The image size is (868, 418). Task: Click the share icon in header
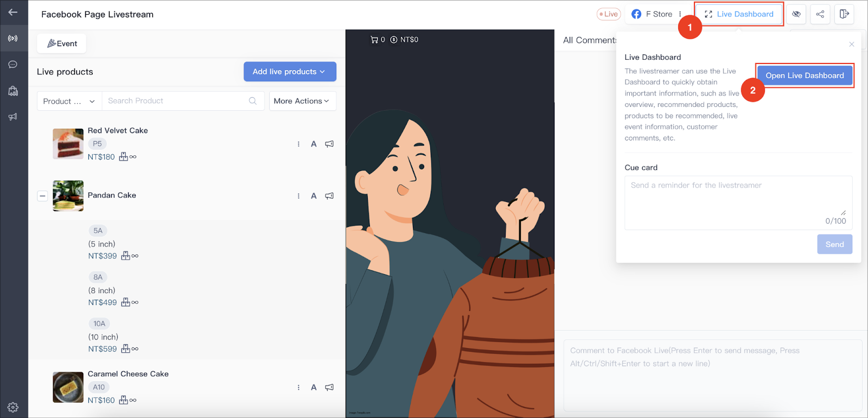pyautogui.click(x=820, y=14)
